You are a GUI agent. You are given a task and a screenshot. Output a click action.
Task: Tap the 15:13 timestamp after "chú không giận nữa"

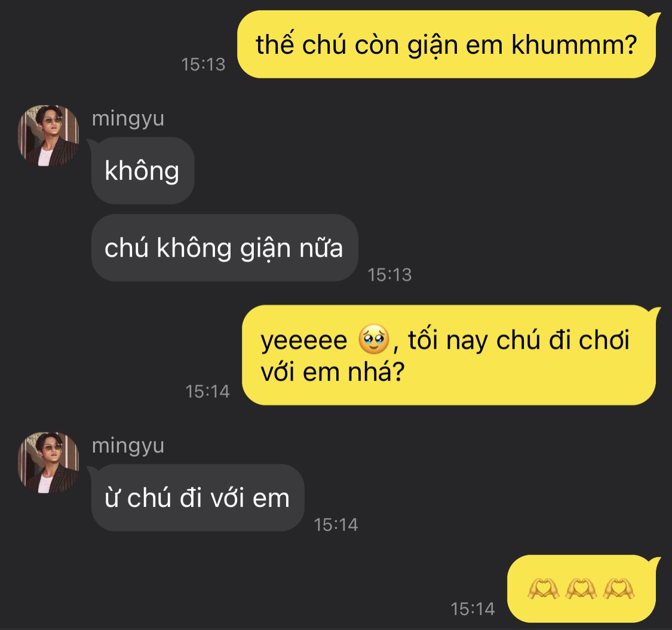click(389, 275)
